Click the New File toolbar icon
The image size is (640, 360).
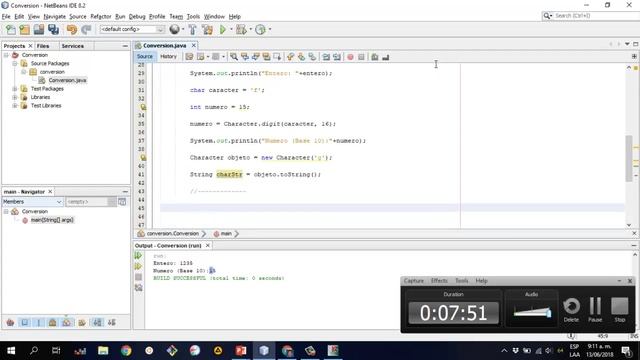tap(11, 29)
